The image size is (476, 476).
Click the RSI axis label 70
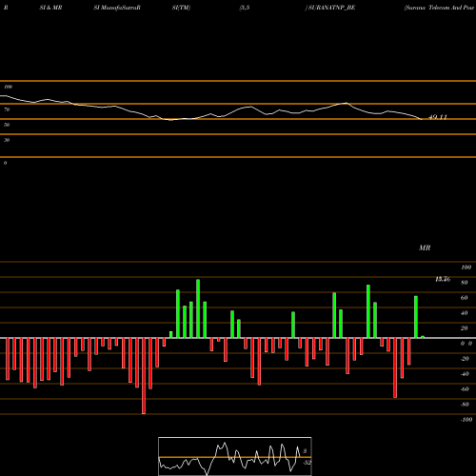[x=7, y=109]
